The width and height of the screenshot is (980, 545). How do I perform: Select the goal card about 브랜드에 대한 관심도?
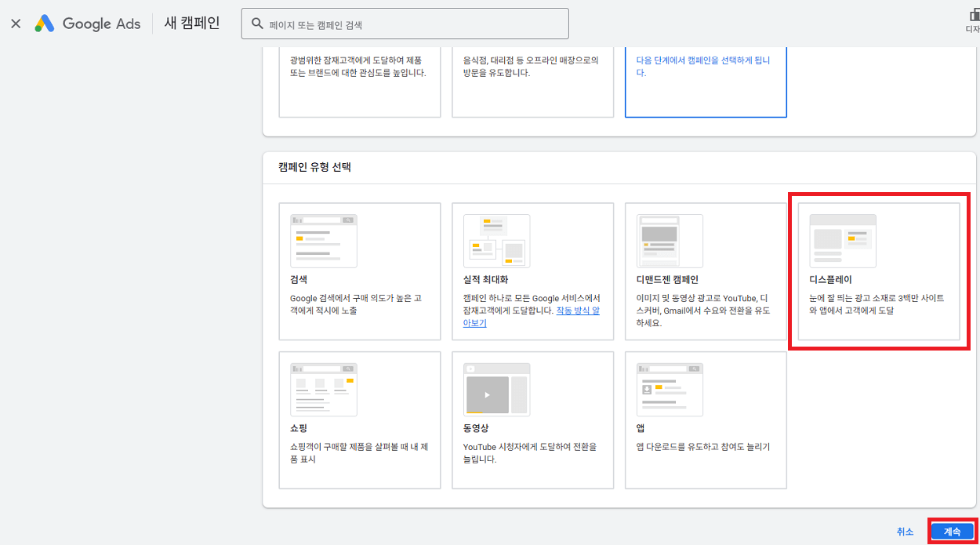pyautogui.click(x=360, y=82)
